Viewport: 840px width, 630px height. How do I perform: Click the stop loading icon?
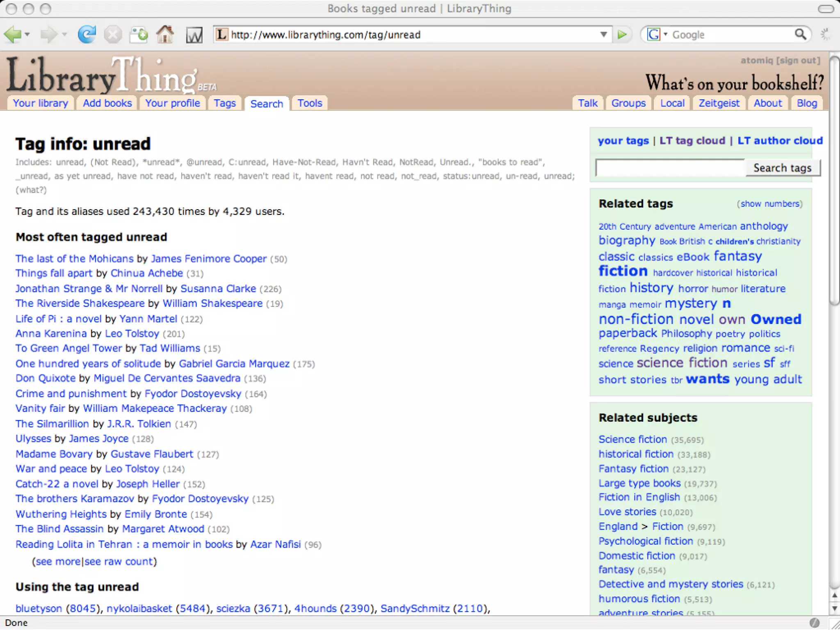coord(112,34)
